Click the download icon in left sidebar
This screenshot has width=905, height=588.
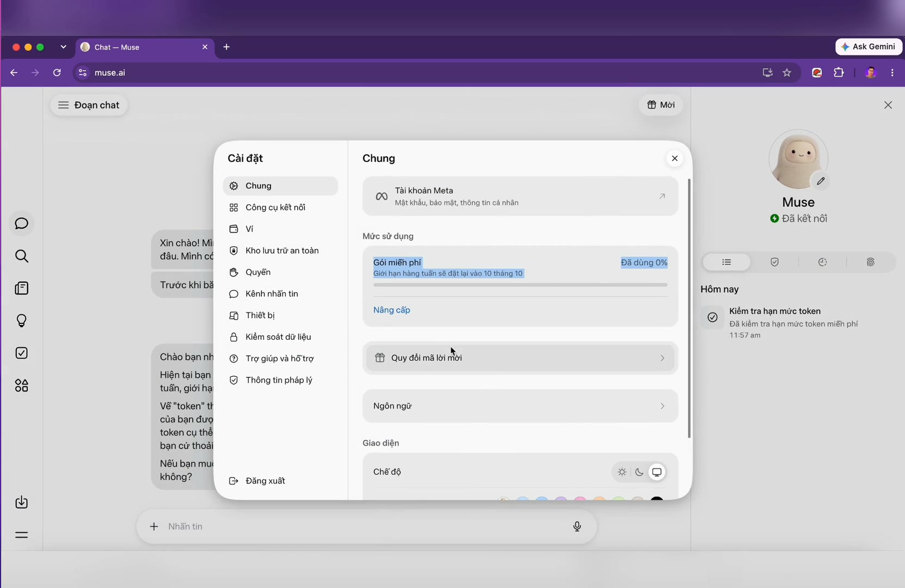tap(22, 502)
